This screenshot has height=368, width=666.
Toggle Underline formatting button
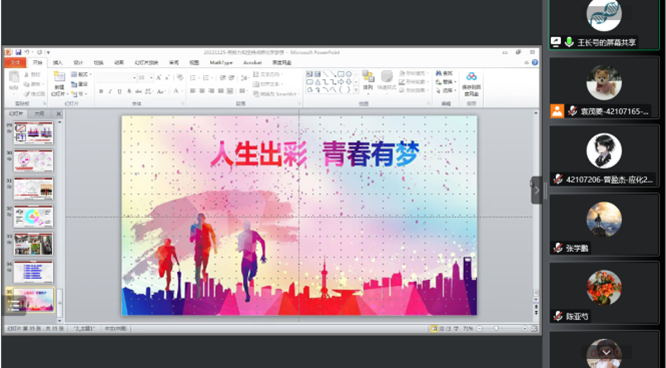click(x=120, y=91)
